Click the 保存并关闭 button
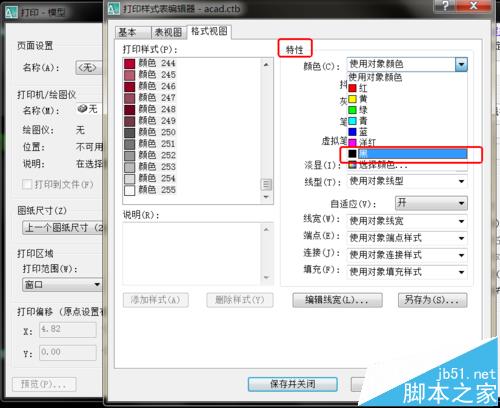 point(293,384)
